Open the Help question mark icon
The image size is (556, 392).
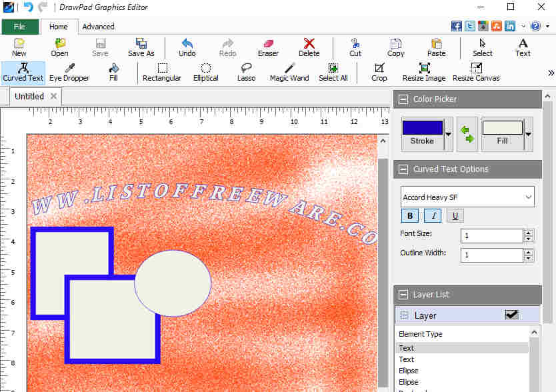point(535,26)
